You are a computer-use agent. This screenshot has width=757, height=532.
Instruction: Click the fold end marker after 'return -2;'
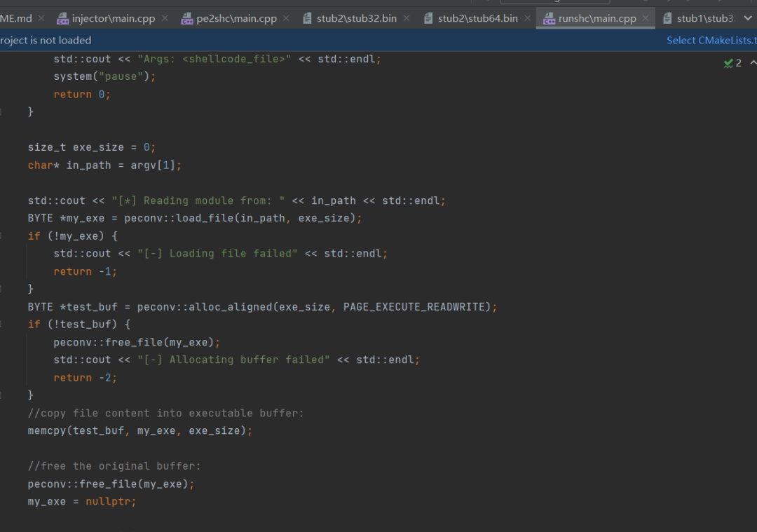[x=1, y=395]
